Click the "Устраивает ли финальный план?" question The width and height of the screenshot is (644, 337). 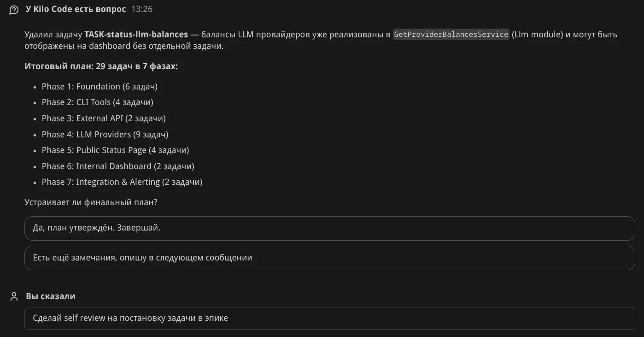tap(91, 202)
